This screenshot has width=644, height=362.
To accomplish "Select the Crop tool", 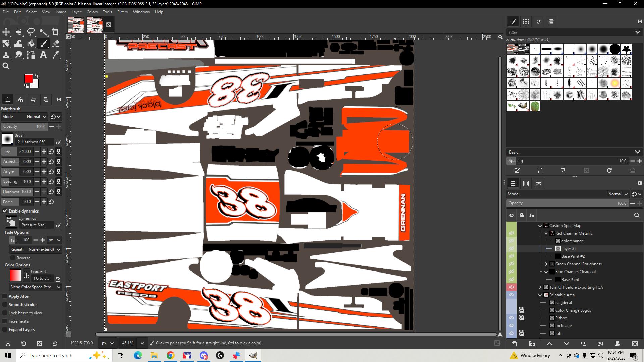I will (x=56, y=32).
